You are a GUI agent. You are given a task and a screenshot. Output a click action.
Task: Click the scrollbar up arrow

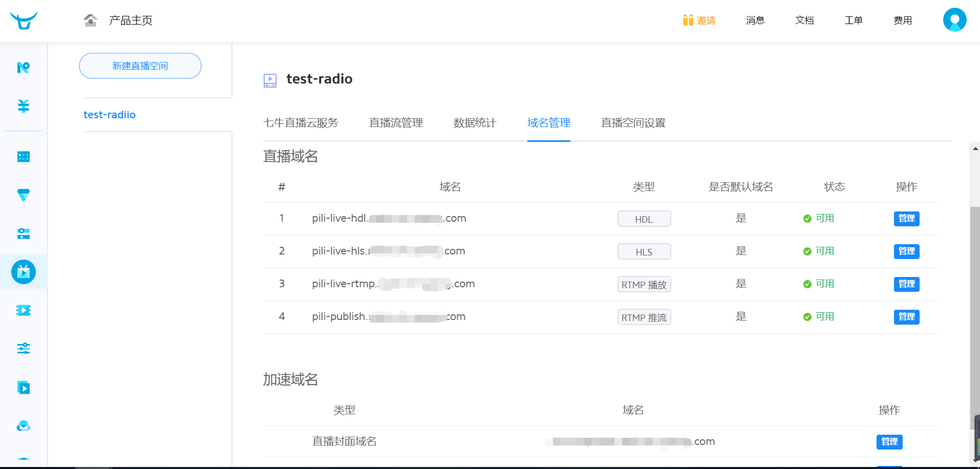975,149
